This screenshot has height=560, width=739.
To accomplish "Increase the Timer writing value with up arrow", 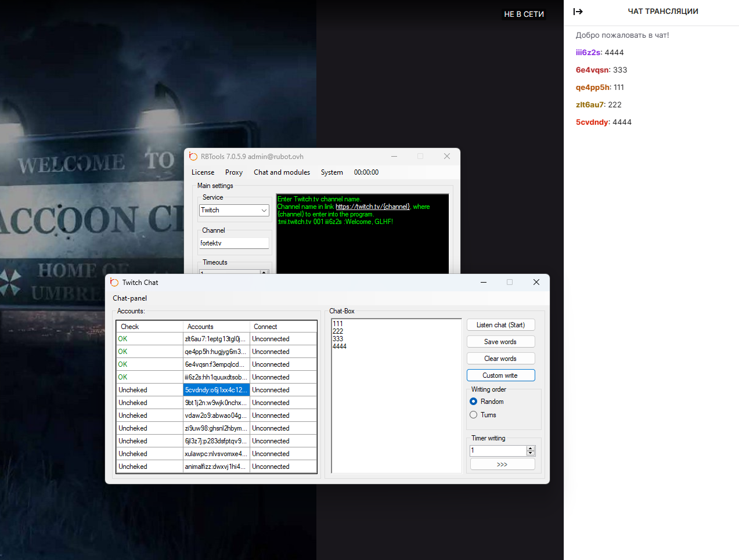I will pos(530,448).
